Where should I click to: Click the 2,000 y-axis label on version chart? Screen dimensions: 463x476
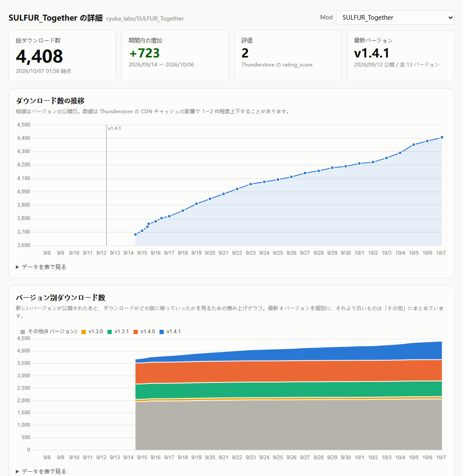(24, 401)
